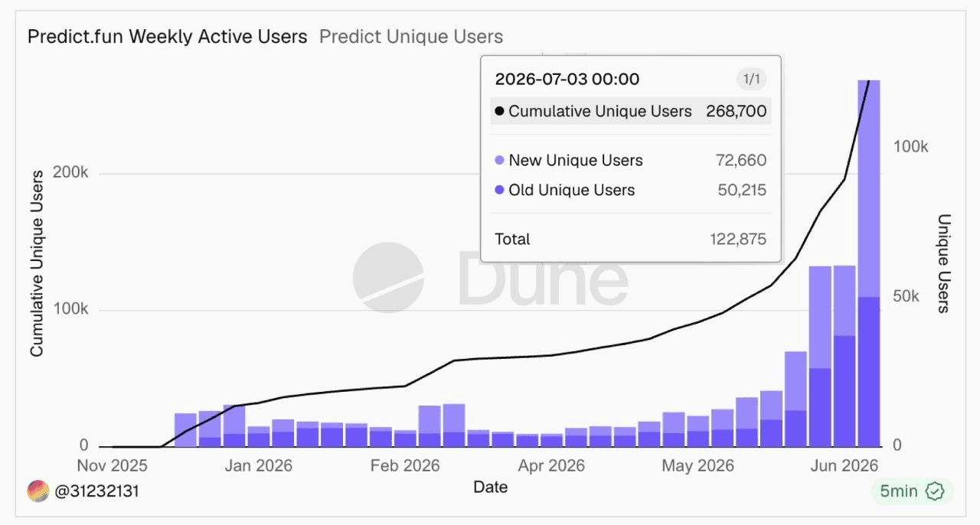Click the black Cumulative Unique Users legend dot
This screenshot has width=980, height=525.
499,112
